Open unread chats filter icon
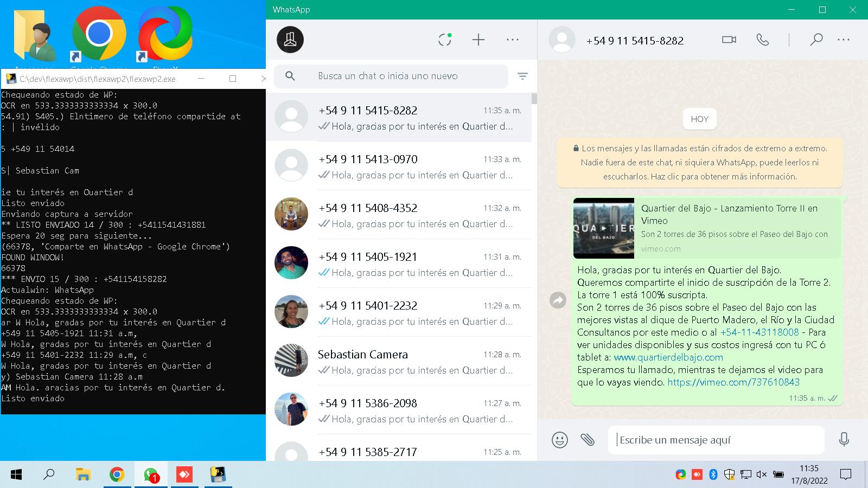This screenshot has height=488, width=868. point(522,76)
